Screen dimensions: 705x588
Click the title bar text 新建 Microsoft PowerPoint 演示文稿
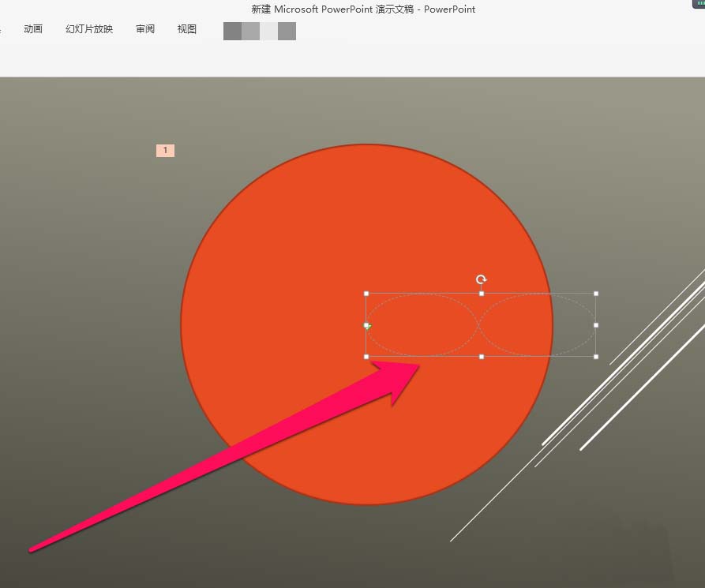click(x=332, y=9)
